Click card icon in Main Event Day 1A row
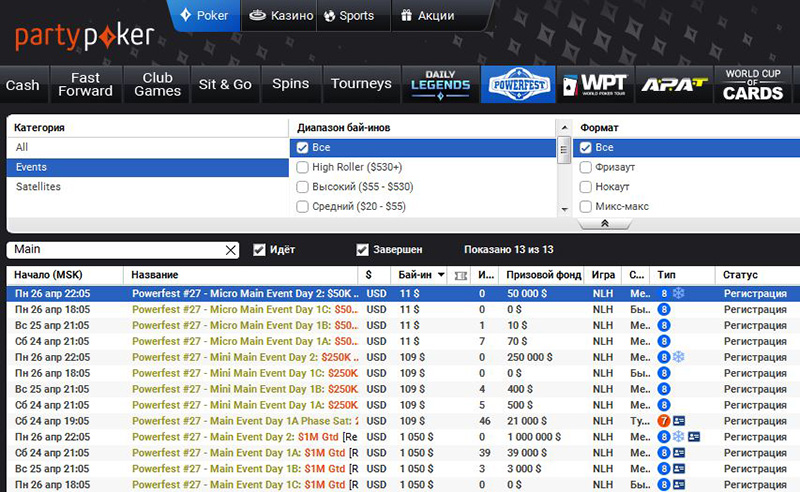The height and width of the screenshot is (492, 800). 679,453
